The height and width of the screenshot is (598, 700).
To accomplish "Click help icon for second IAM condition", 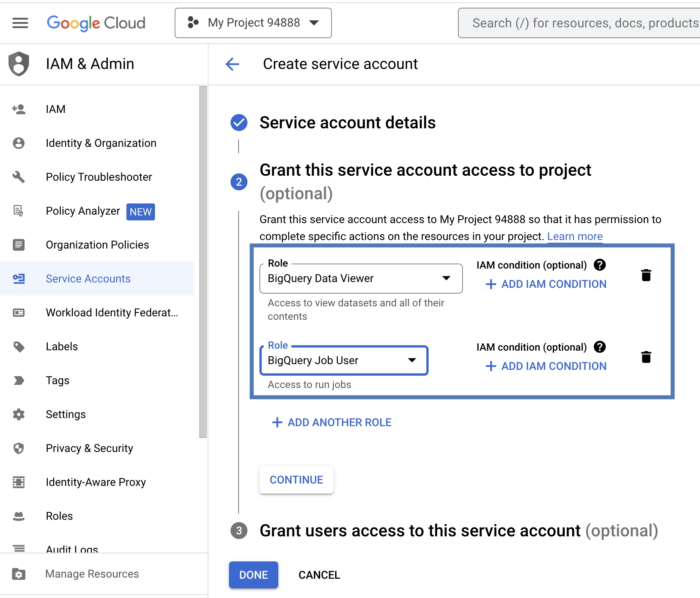I will pyautogui.click(x=600, y=347).
